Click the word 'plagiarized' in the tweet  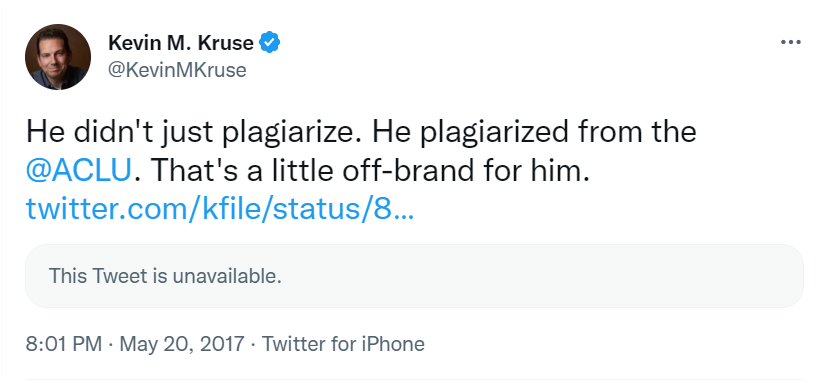tap(494, 132)
